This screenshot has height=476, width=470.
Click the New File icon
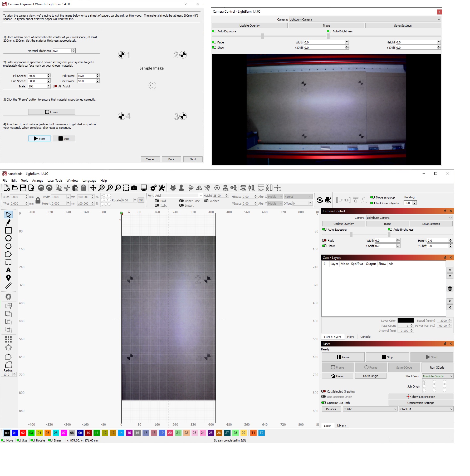[7, 188]
